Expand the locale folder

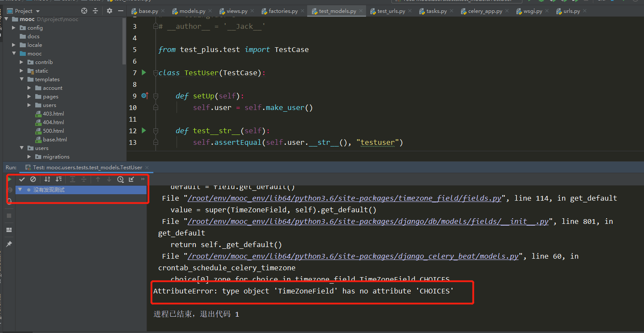14,45
